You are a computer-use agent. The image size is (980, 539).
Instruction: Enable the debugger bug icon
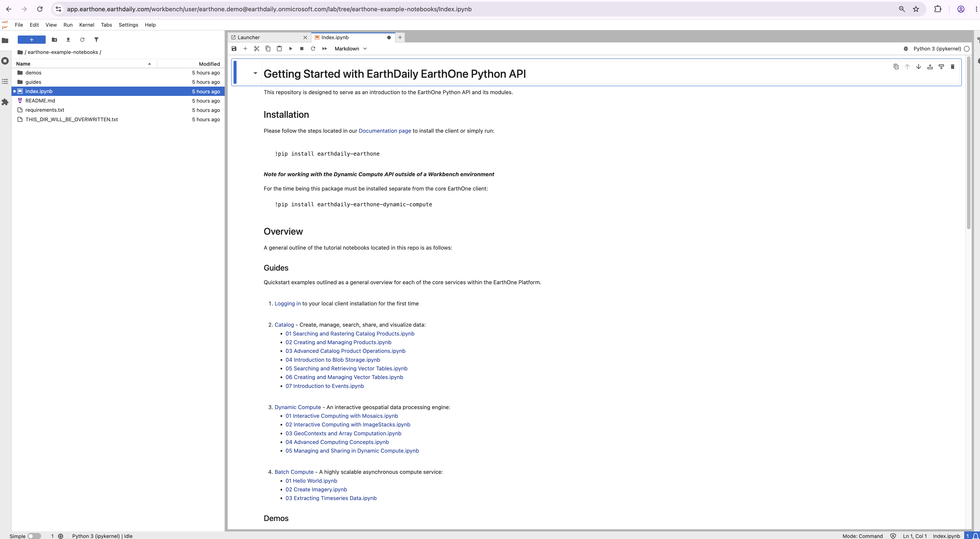pos(906,49)
